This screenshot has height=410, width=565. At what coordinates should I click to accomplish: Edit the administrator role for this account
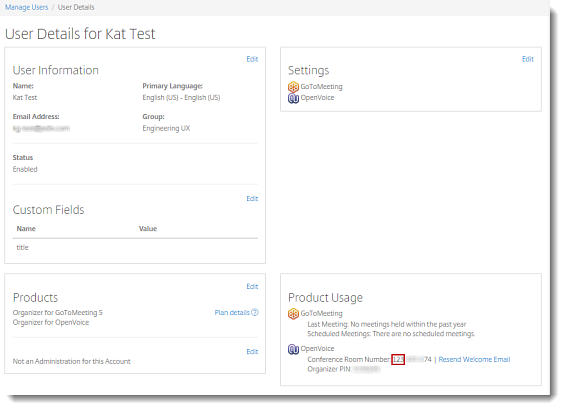click(252, 352)
